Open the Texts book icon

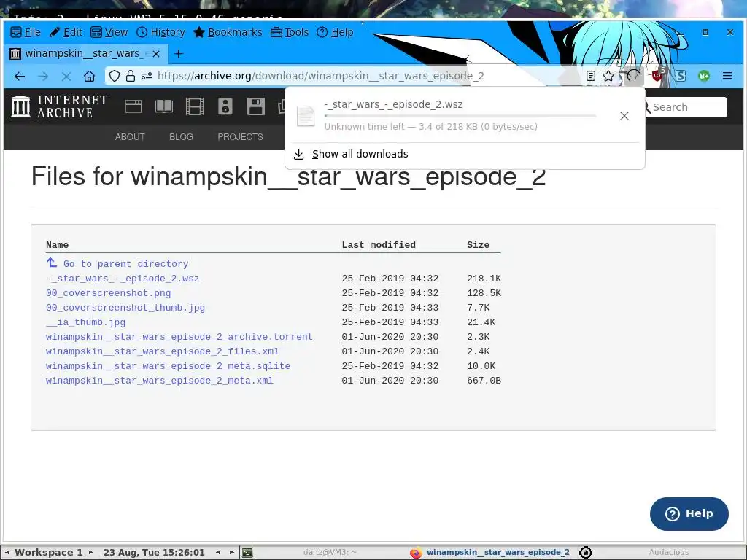click(164, 106)
